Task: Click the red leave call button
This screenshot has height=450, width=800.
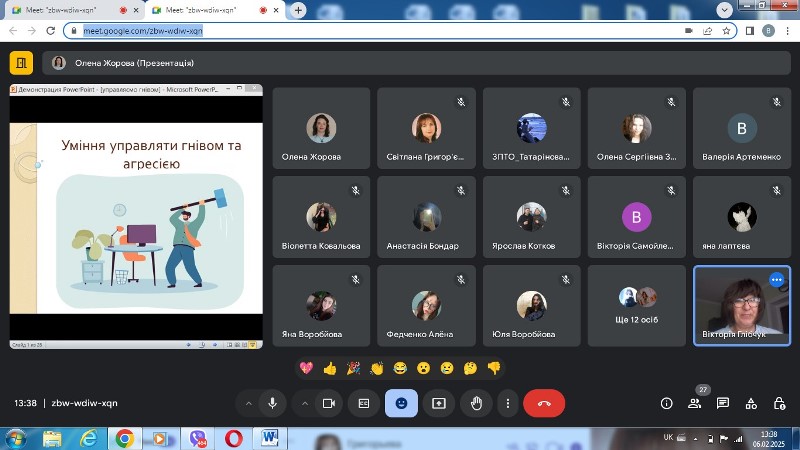Action: pos(544,403)
